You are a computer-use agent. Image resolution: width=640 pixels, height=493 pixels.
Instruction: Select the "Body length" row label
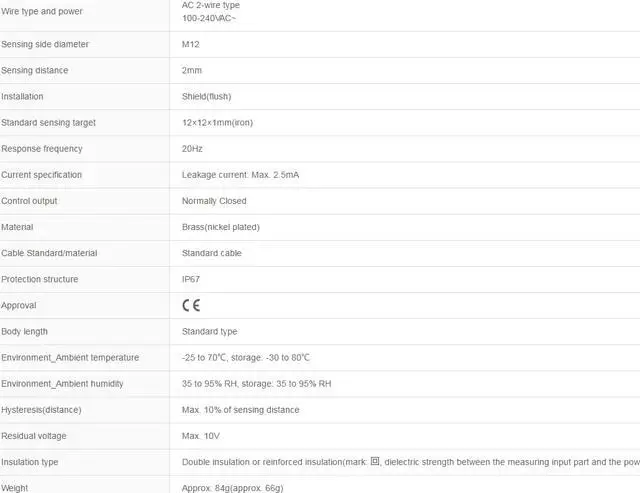point(24,331)
